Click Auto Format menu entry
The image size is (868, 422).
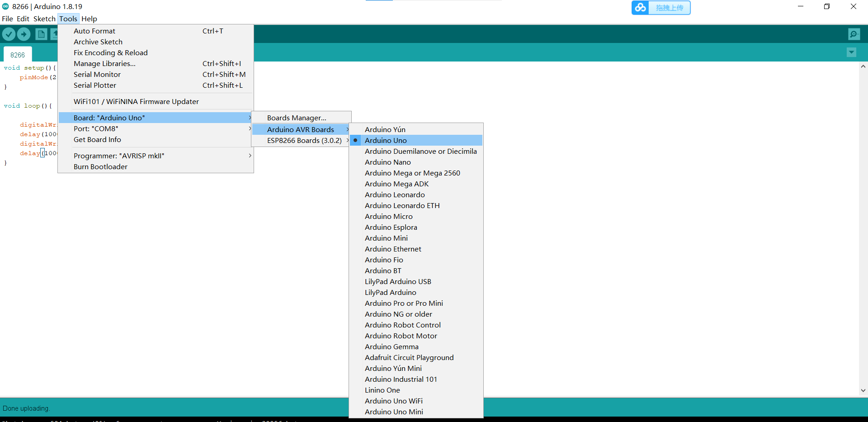[156, 31]
